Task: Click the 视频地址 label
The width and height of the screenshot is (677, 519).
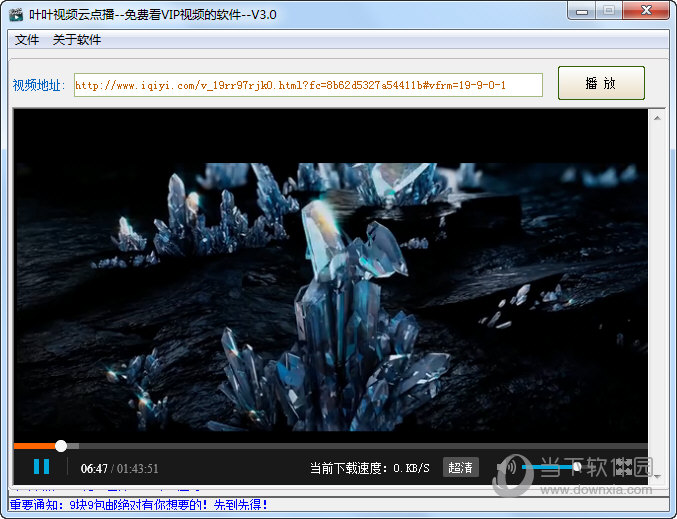Action: [x=38, y=85]
